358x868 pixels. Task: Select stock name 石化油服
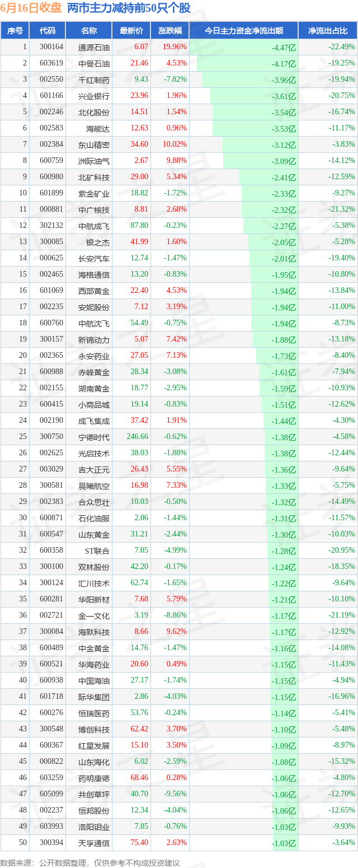94,519
